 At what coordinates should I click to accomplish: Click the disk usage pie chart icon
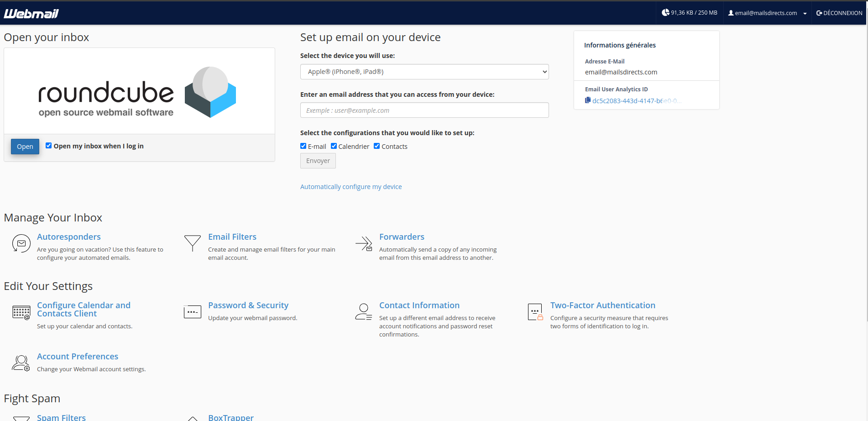coord(665,13)
